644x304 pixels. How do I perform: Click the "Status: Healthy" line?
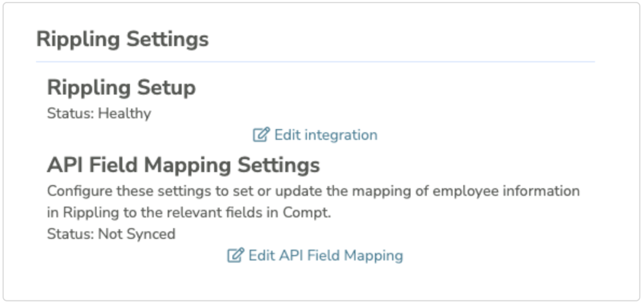pyautogui.click(x=99, y=114)
